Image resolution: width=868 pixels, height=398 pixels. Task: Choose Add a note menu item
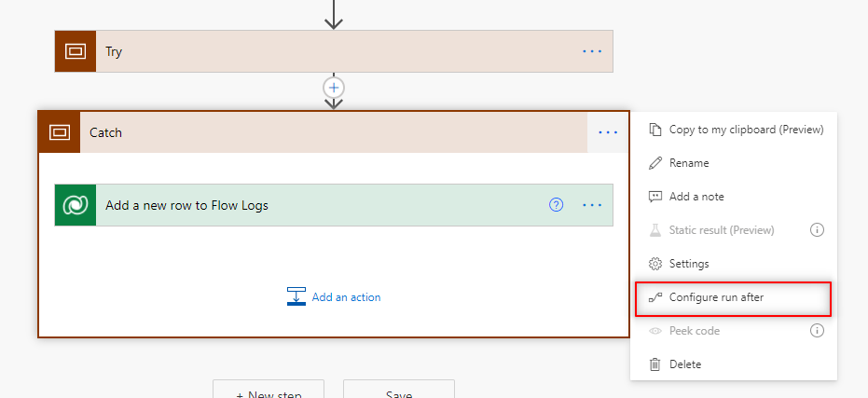[x=696, y=197]
